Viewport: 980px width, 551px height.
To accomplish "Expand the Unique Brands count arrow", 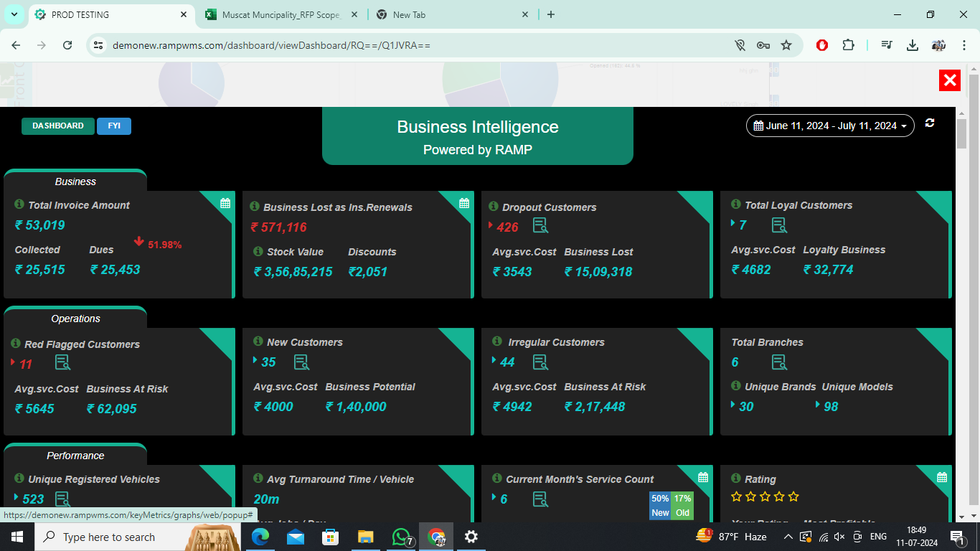I will [x=734, y=406].
